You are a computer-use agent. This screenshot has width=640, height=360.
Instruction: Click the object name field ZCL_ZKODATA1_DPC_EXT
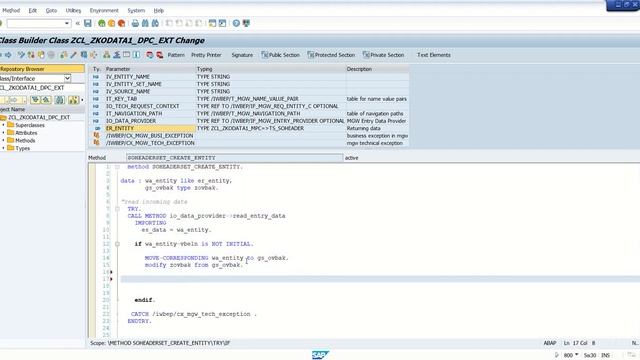pos(42,88)
